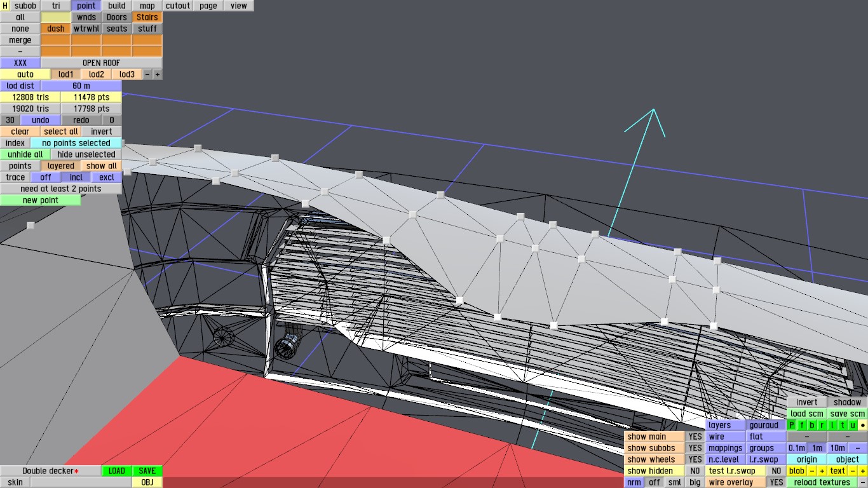Select the point mode tab
This screenshot has height=488, width=868.
[86, 6]
